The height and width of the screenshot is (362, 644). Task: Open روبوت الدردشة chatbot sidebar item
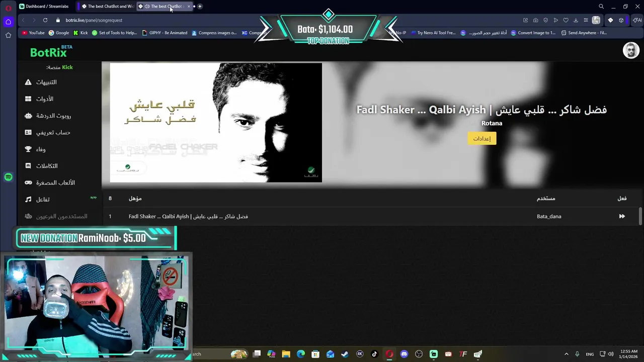coord(53,116)
